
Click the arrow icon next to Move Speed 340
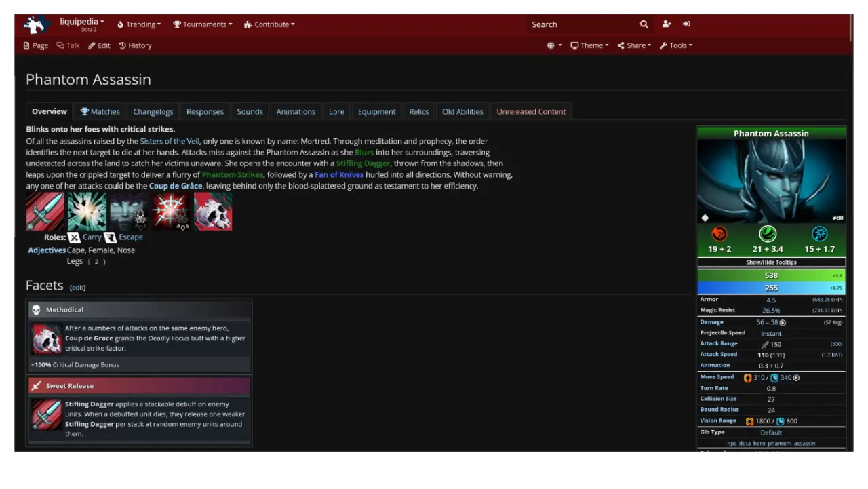tap(796, 378)
